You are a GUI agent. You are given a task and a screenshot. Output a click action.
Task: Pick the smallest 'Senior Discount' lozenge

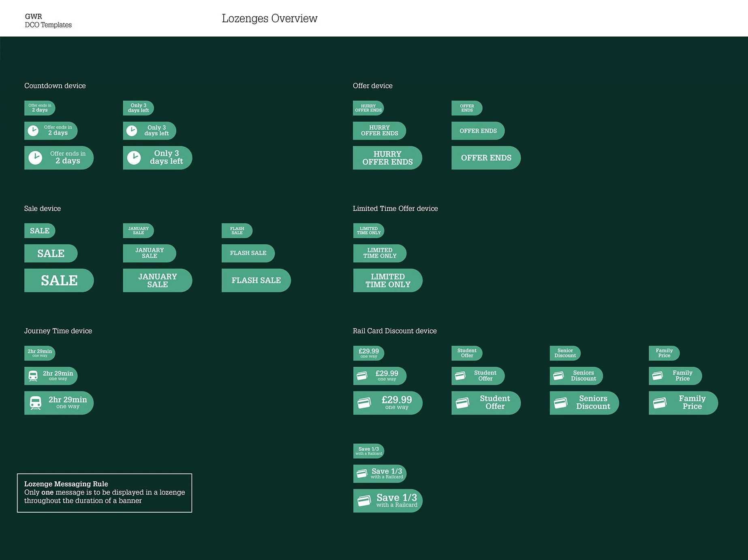(565, 353)
